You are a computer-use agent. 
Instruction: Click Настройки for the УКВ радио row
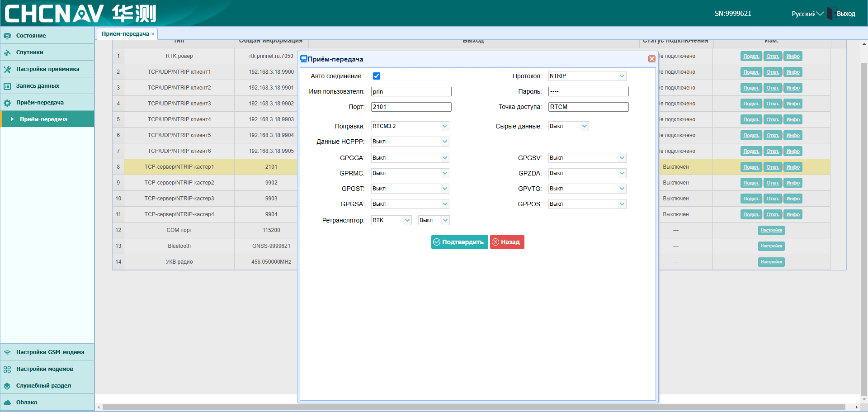(771, 262)
